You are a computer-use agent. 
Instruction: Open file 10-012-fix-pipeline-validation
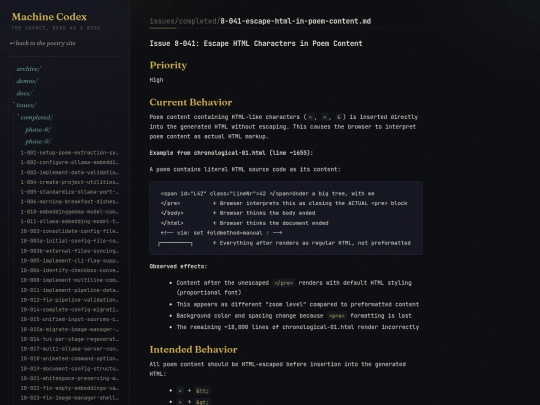70,300
